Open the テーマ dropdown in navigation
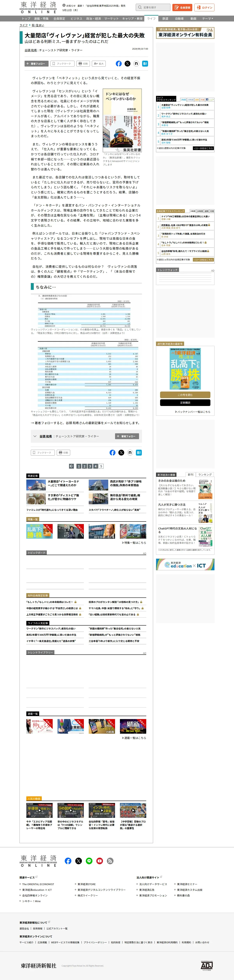234x980 pixels. click(x=207, y=18)
